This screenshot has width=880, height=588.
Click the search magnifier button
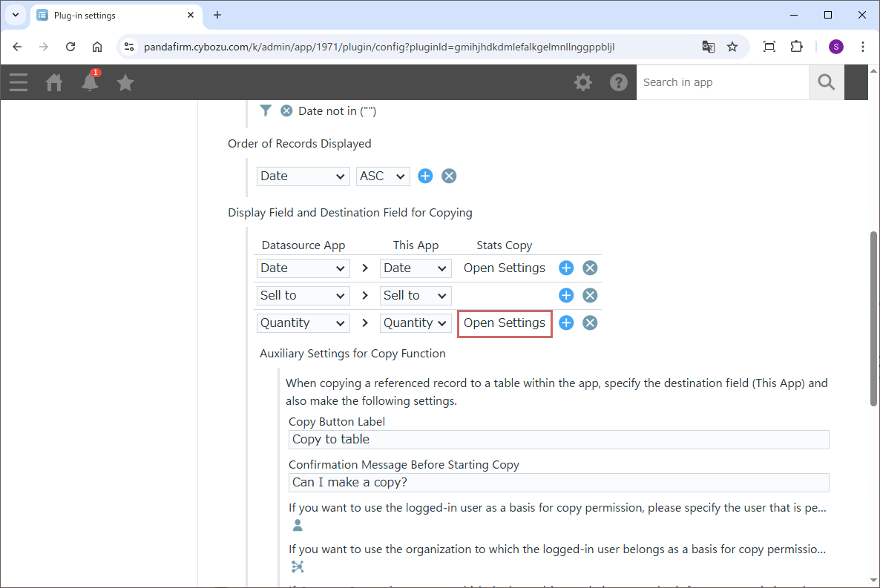826,82
